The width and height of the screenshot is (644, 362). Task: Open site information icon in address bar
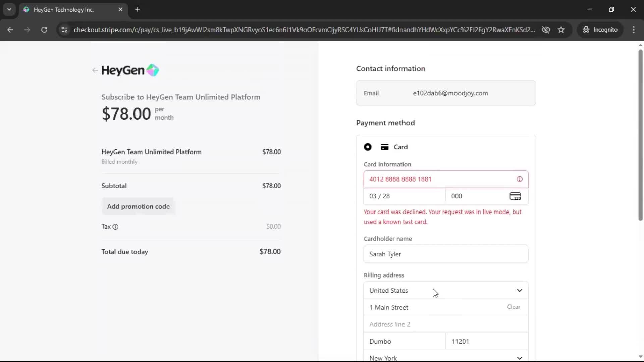tap(64, 30)
